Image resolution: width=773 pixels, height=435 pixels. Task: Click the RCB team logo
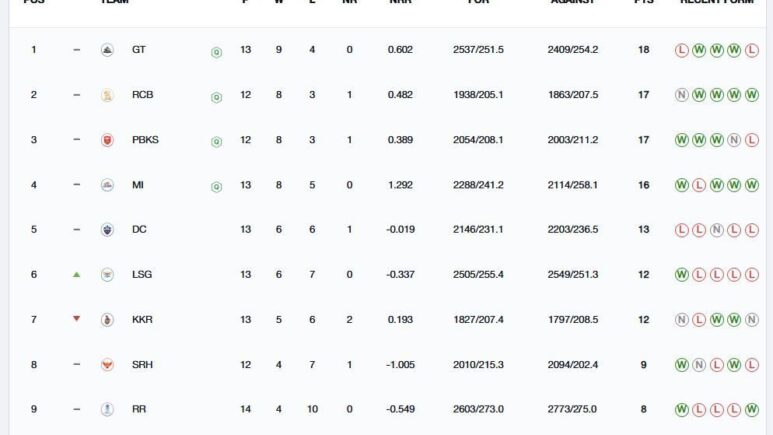coord(107,95)
